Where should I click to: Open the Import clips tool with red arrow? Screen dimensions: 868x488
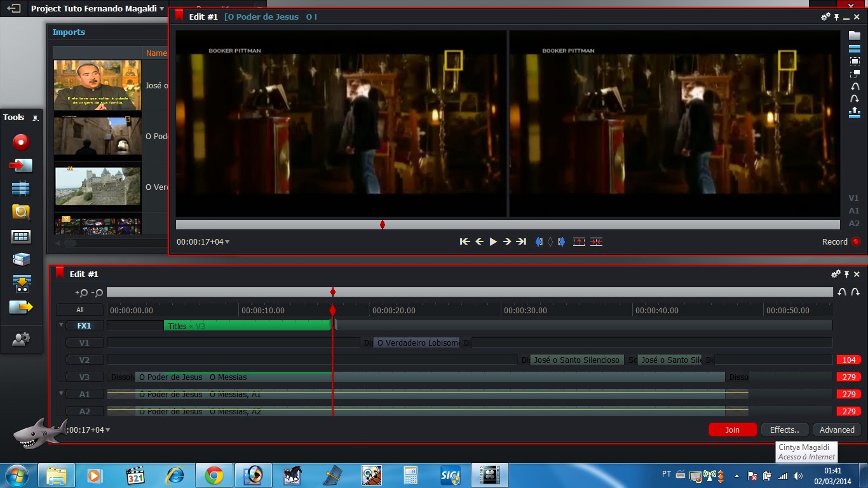tap(21, 165)
